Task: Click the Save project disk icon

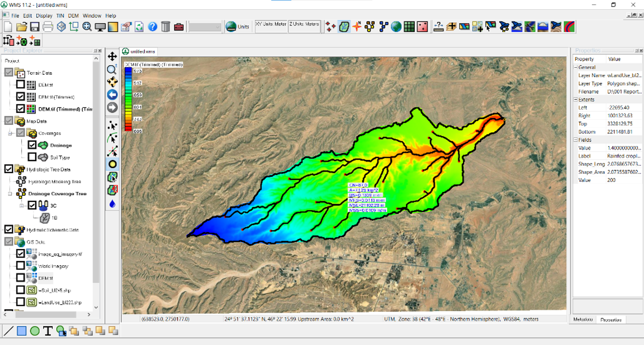Action: tap(35, 27)
